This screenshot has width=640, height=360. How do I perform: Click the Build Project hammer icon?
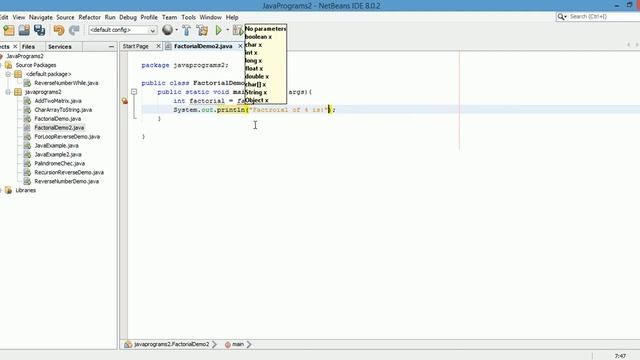click(x=187, y=30)
